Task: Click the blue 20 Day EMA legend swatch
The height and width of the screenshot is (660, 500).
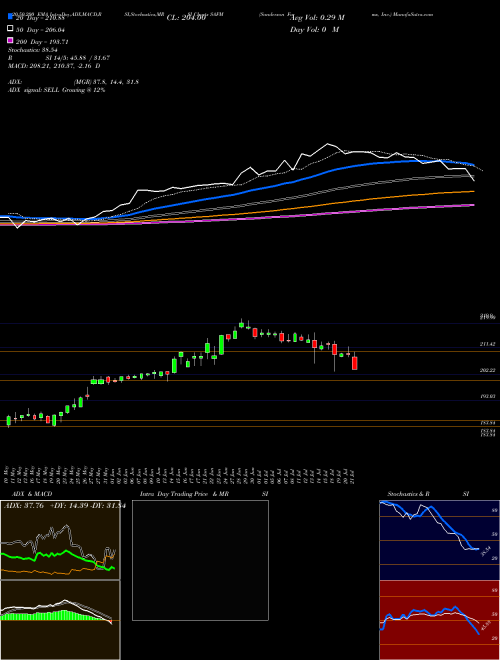Action: [x=10, y=16]
